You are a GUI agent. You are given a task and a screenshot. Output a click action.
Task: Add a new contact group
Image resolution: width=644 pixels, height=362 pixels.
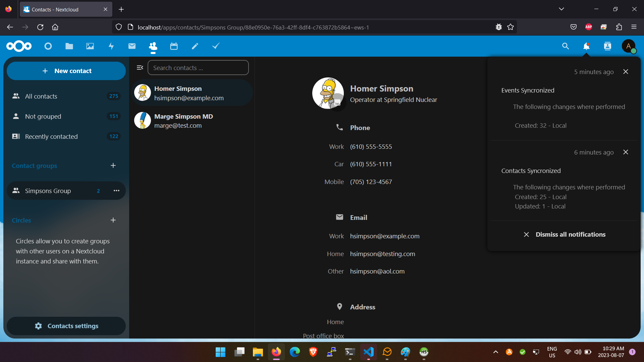click(x=113, y=166)
